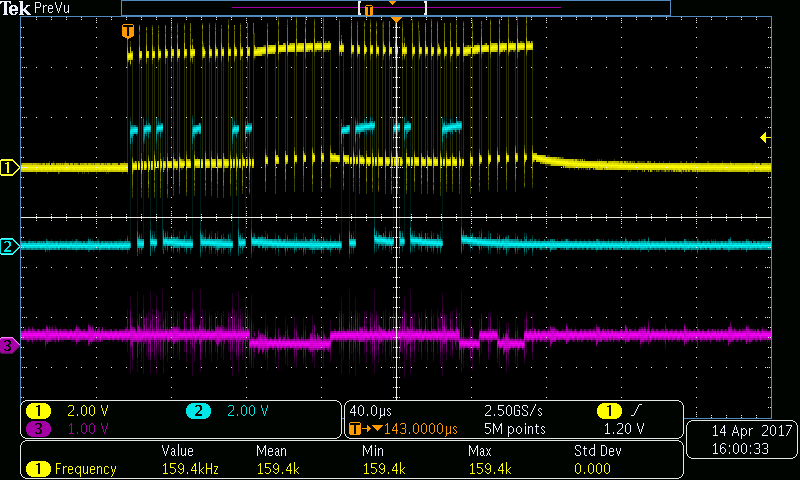The width and height of the screenshot is (800, 480).
Task: Click the Max 159.4k reading
Action: coord(490,469)
